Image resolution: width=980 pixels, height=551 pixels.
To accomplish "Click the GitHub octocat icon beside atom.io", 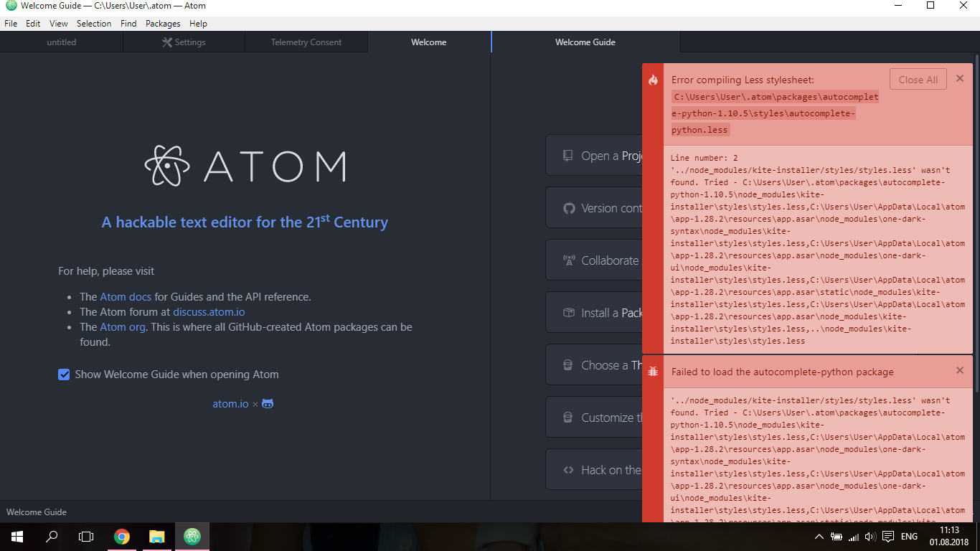I will pyautogui.click(x=267, y=403).
